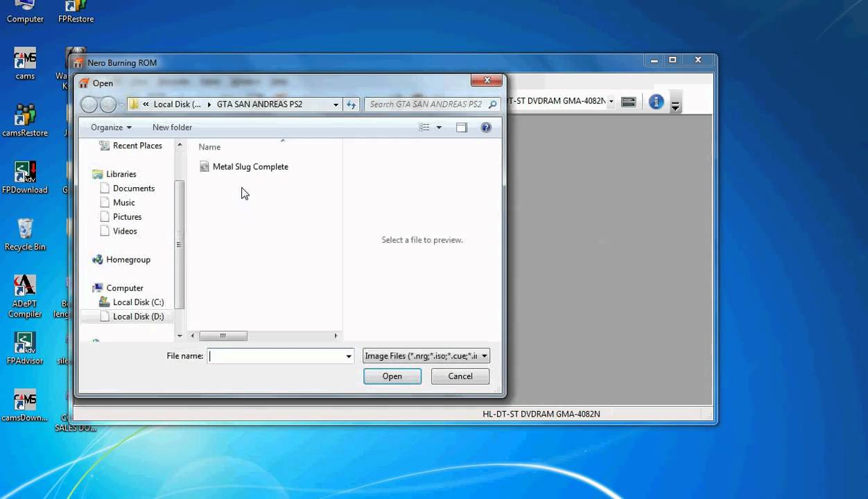This screenshot has height=499, width=868.
Task: Open the change view options dropdown arrow
Action: (x=439, y=128)
